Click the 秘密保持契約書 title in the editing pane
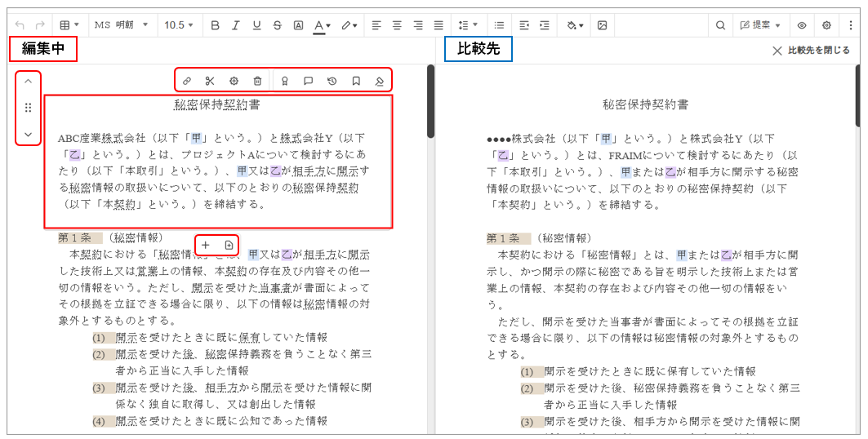Image resolution: width=868 pixels, height=439 pixels. point(217,105)
